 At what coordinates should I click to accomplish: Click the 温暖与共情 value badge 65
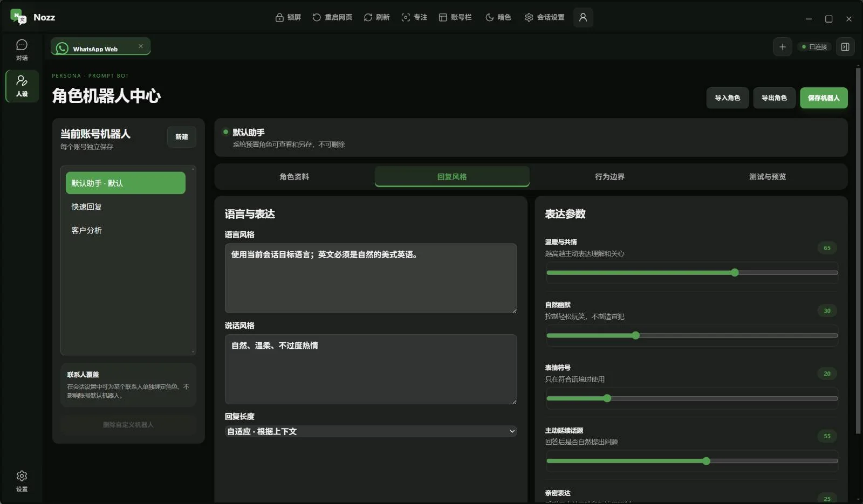[x=827, y=248]
